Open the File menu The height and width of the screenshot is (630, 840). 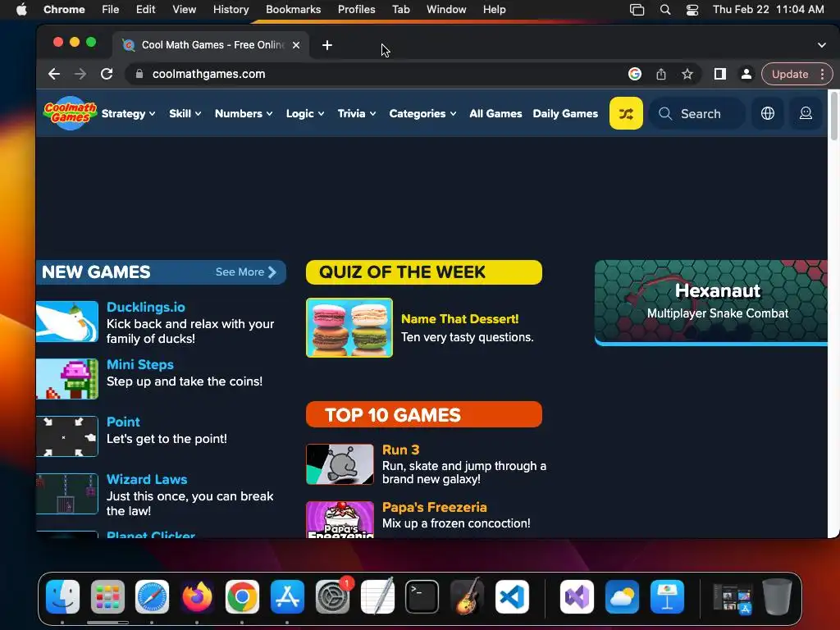tap(111, 10)
